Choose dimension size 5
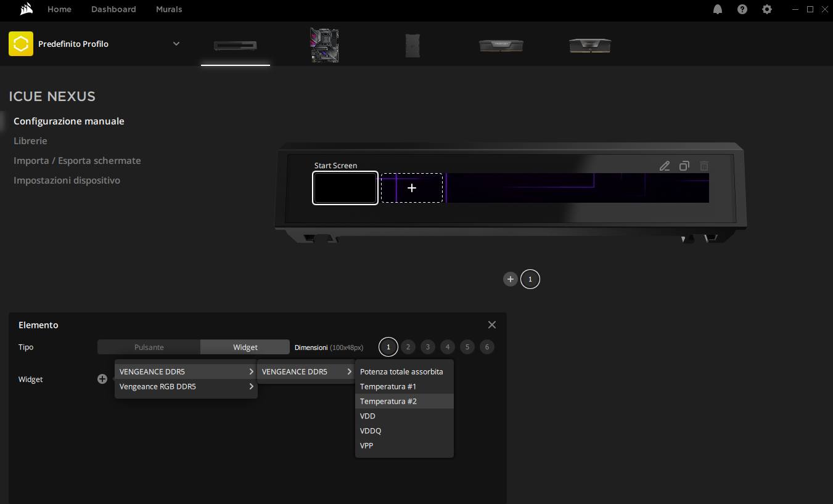This screenshot has height=504, width=833. coord(467,347)
